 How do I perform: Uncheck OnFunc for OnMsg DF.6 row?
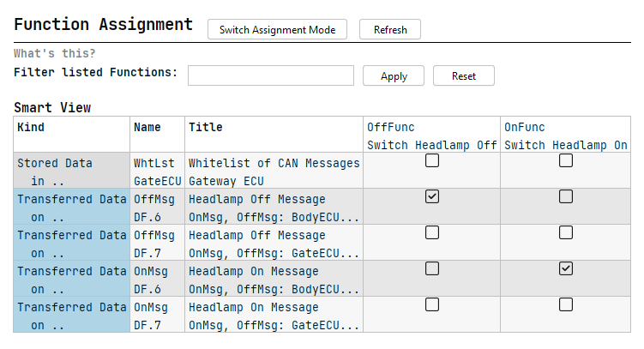[566, 269]
